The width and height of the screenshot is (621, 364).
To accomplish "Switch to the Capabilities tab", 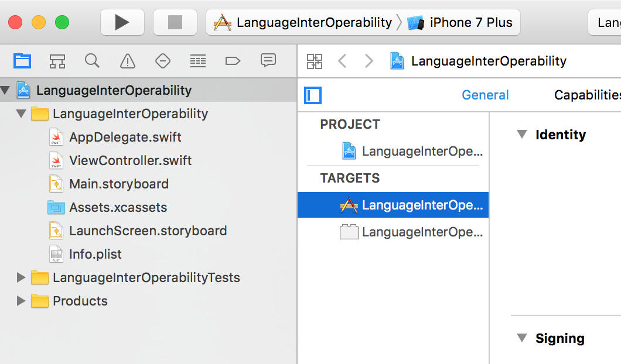I will pos(588,95).
